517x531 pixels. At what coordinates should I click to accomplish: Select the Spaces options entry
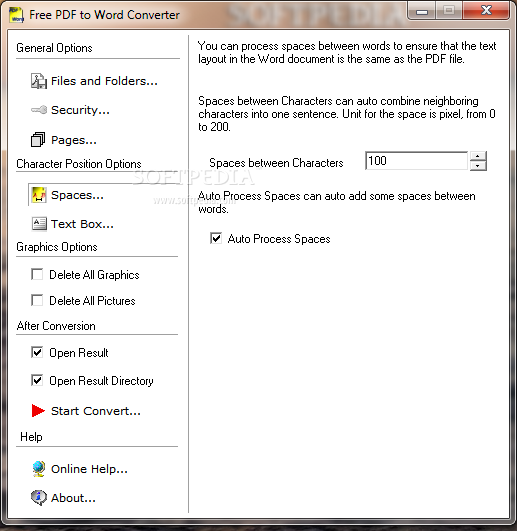click(77, 195)
